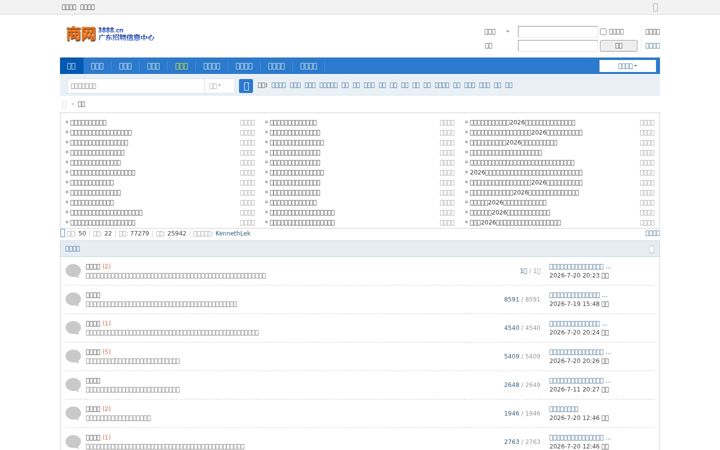Click the first link in the gray top bar
Image resolution: width=720 pixels, height=450 pixels.
[69, 7]
